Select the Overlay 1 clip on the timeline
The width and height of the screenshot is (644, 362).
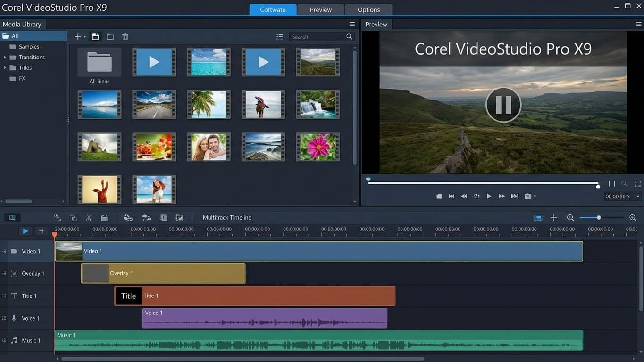[163, 273]
